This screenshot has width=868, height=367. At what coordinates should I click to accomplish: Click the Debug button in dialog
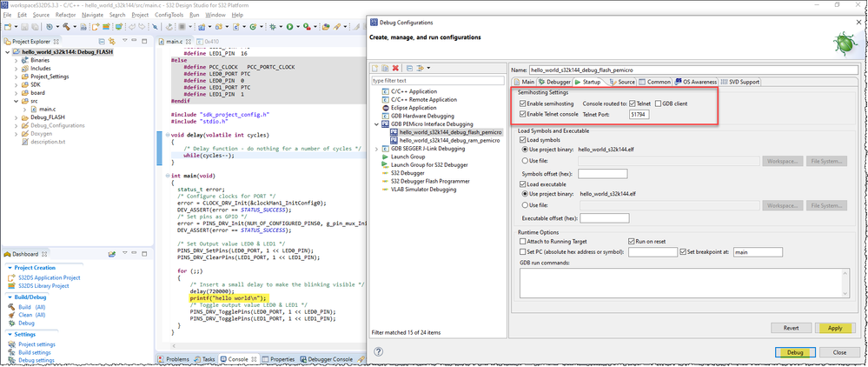click(795, 352)
